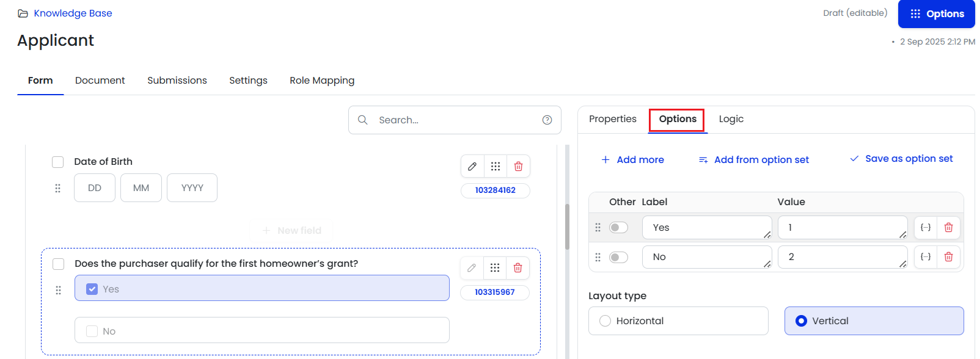Edit the homeowner's grant question
The height and width of the screenshot is (359, 980).
pyautogui.click(x=472, y=267)
